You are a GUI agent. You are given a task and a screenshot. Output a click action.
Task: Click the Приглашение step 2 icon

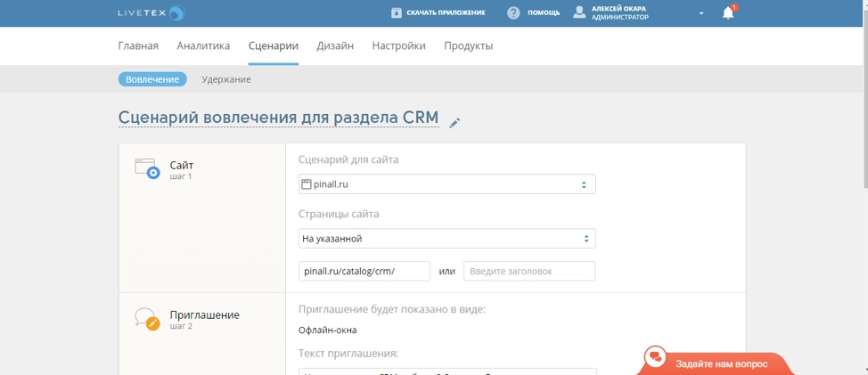point(147,319)
